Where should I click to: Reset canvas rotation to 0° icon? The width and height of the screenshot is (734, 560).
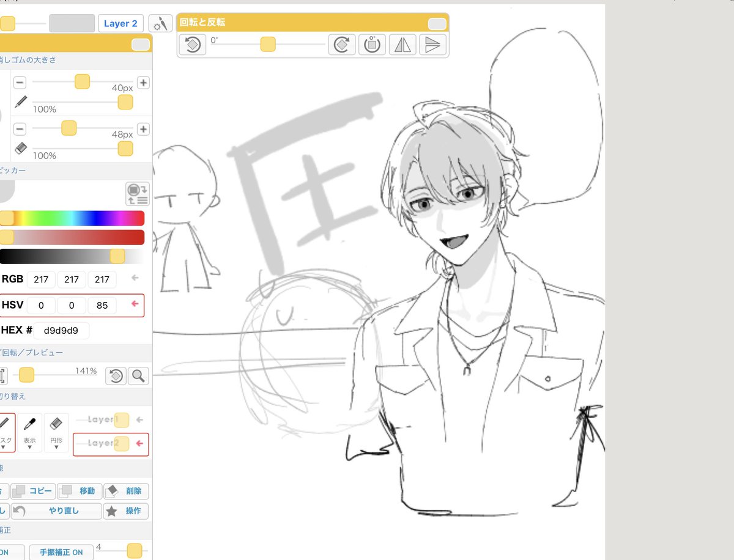[372, 45]
